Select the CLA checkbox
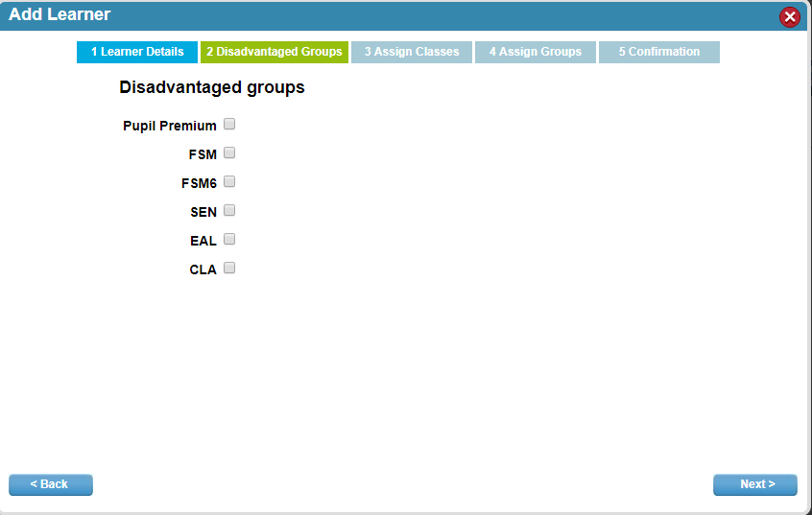Screen dimensions: 812x515 pos(229,268)
